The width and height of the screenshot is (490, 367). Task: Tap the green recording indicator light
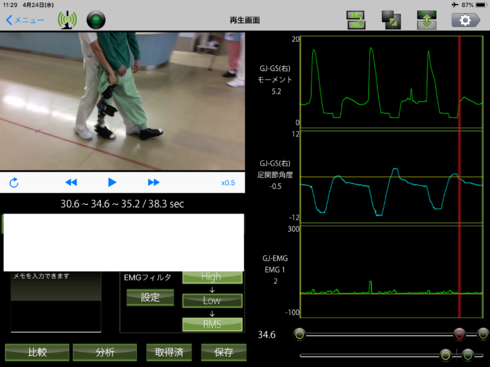tap(96, 20)
